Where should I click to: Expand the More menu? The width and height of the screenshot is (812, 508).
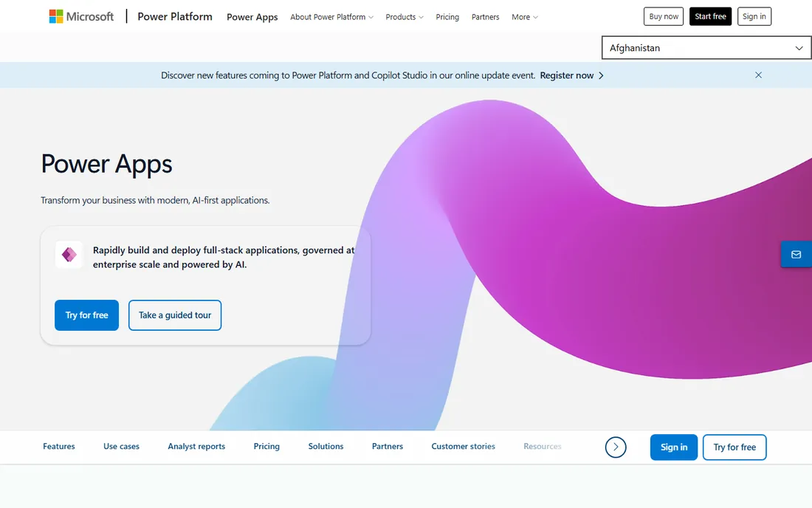click(x=525, y=17)
